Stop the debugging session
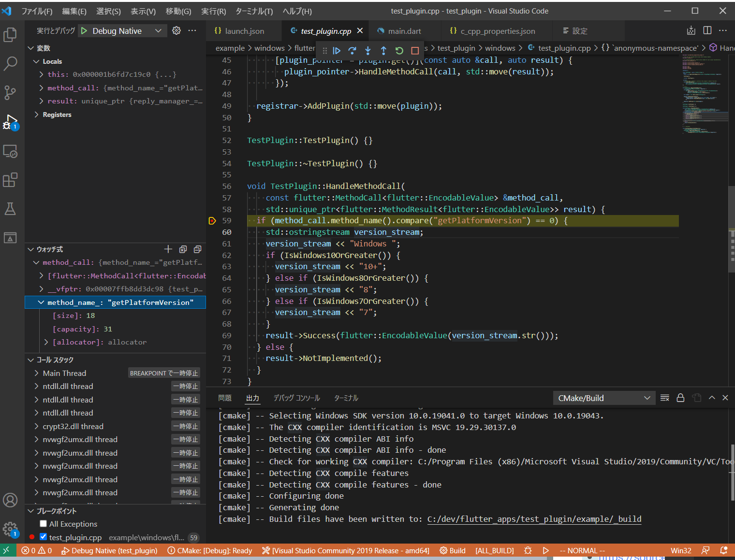This screenshot has height=560, width=735. [x=415, y=51]
